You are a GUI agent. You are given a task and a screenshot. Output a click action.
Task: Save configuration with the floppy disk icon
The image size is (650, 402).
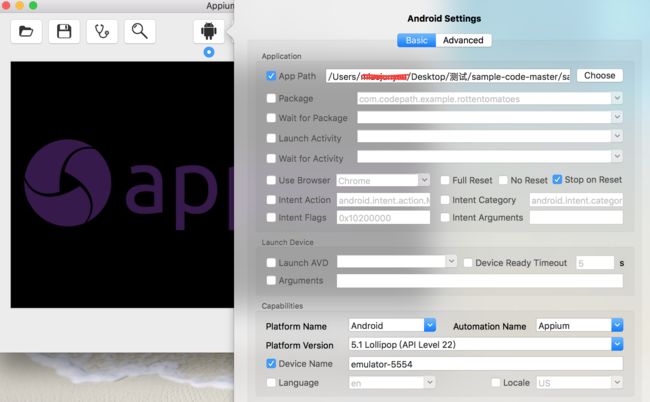point(64,31)
